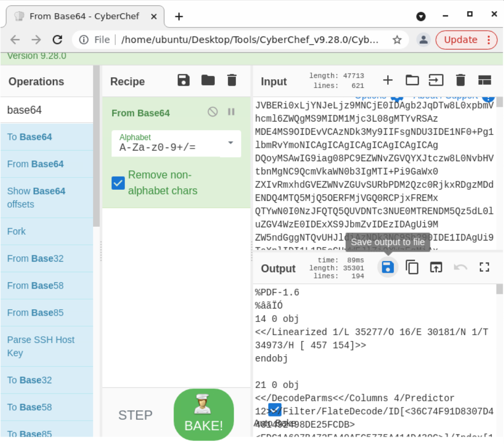Screen dimensions: 504x444
Task: Click the '14 0 obj' output line
Action: (277, 319)
